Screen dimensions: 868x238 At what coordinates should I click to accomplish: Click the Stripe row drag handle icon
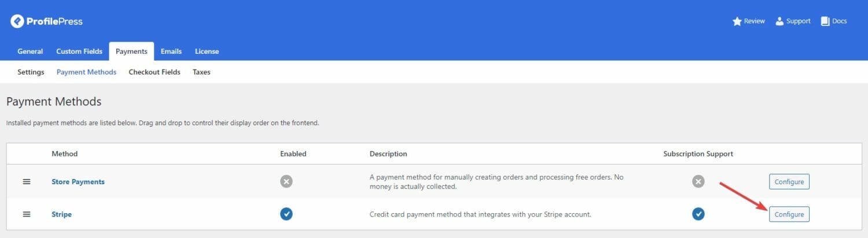point(27,214)
